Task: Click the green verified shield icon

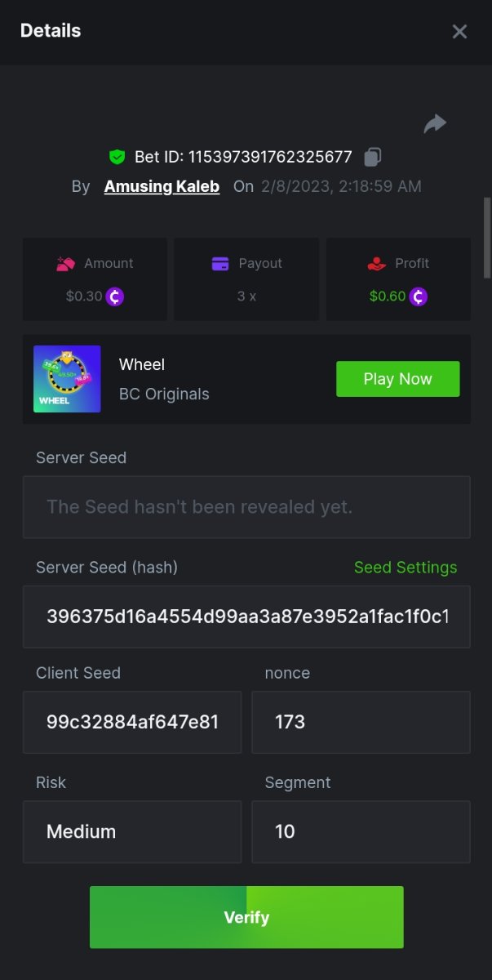Action: click(117, 157)
